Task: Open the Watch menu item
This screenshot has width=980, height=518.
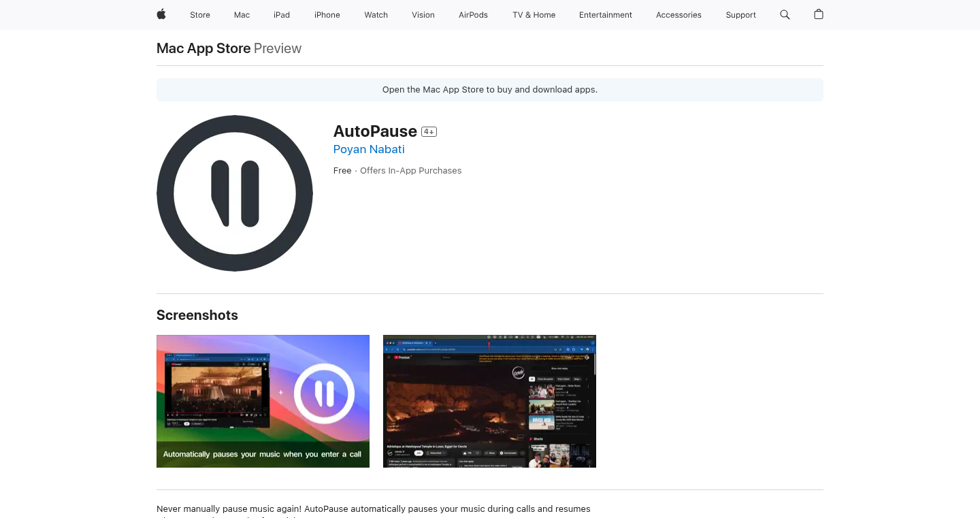Action: (376, 15)
